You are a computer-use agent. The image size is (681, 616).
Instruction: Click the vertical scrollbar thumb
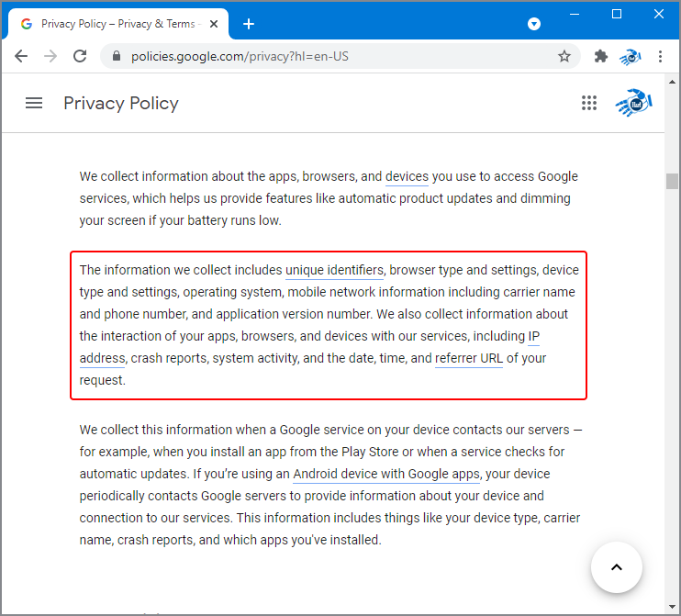672,181
